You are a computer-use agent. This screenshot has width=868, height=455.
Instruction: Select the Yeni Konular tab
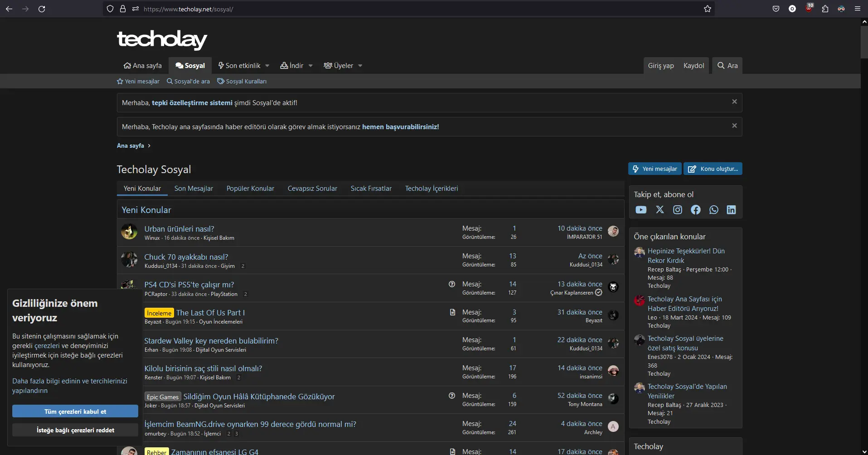pyautogui.click(x=142, y=189)
